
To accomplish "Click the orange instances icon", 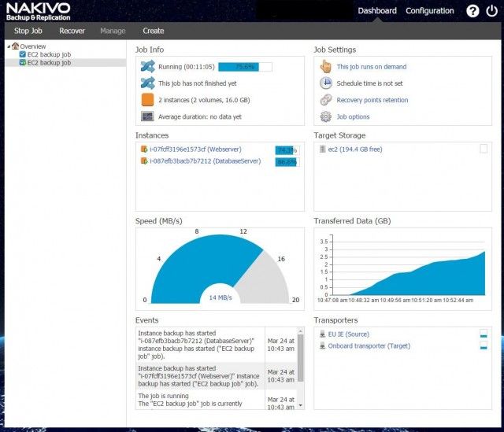I will pyautogui.click(x=147, y=100).
